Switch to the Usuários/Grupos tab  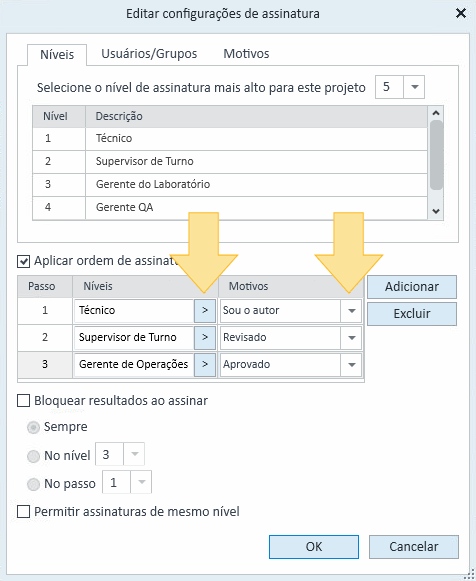pos(149,54)
